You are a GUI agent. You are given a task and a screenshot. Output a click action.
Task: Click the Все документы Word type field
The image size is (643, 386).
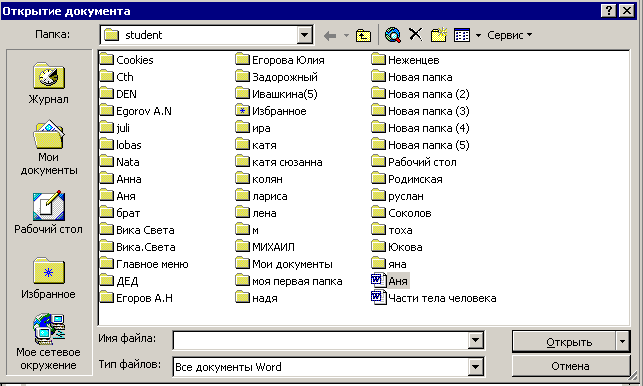(321, 367)
